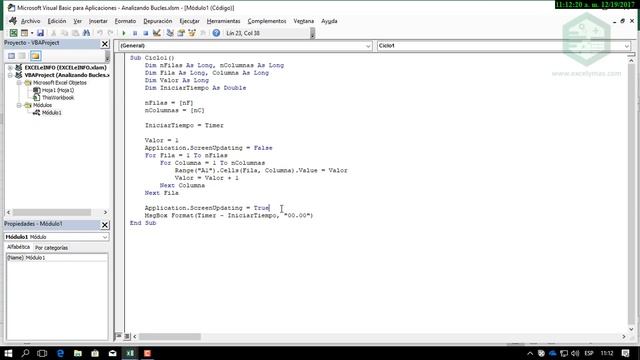Viewport: 640px width, 360px height.
Task: Save the workbook with the floppy icon
Action: pyautogui.click(x=40, y=33)
